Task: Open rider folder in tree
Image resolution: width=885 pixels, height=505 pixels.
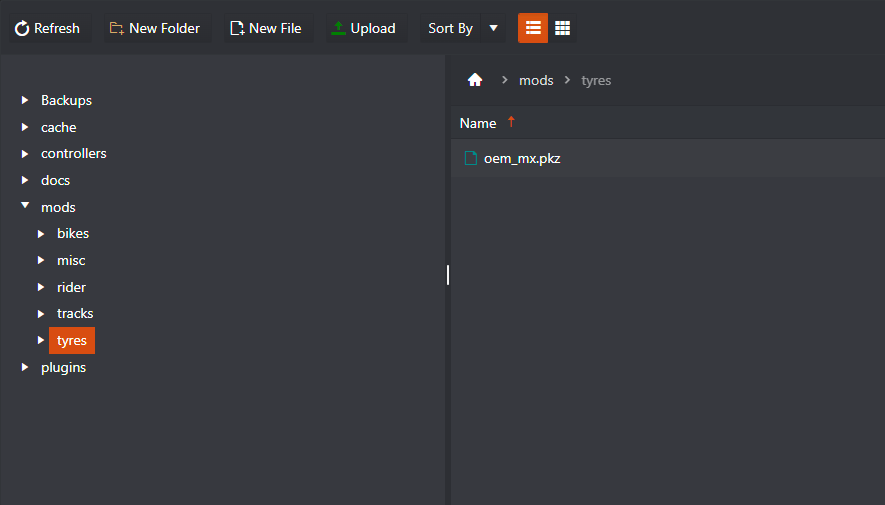Action: point(71,287)
